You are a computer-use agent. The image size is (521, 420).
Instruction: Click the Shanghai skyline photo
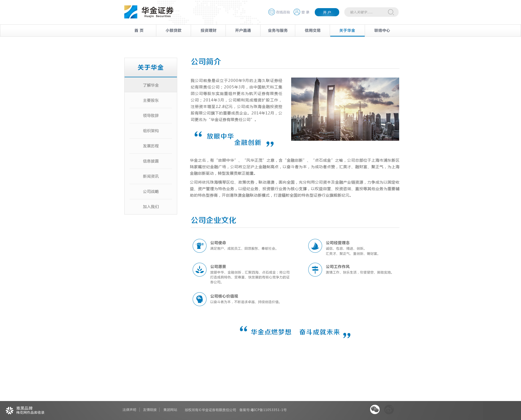coord(345,109)
